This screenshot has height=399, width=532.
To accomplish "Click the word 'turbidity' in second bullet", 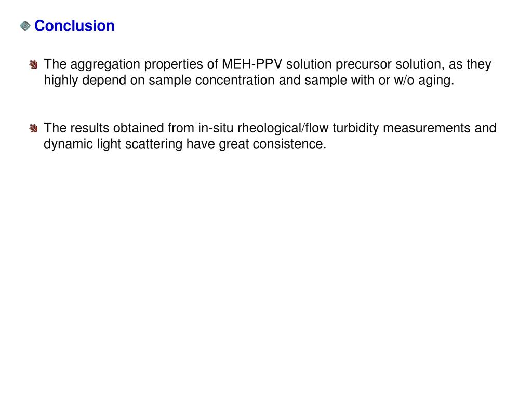I will 355,129.
